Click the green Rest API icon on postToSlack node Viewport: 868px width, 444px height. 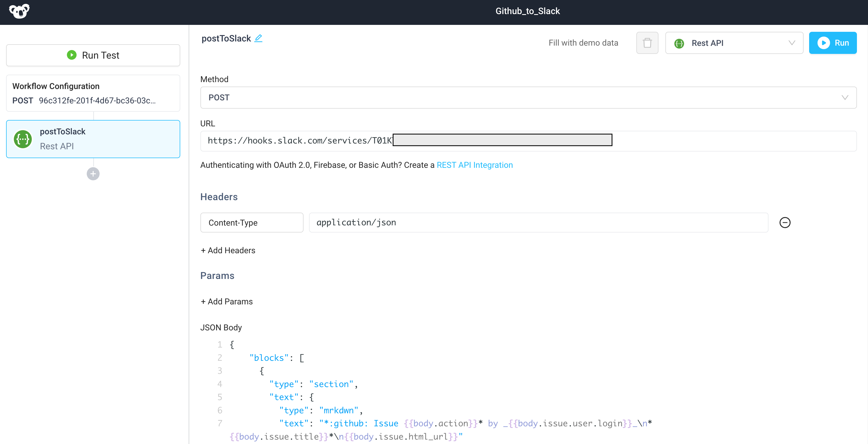22,139
